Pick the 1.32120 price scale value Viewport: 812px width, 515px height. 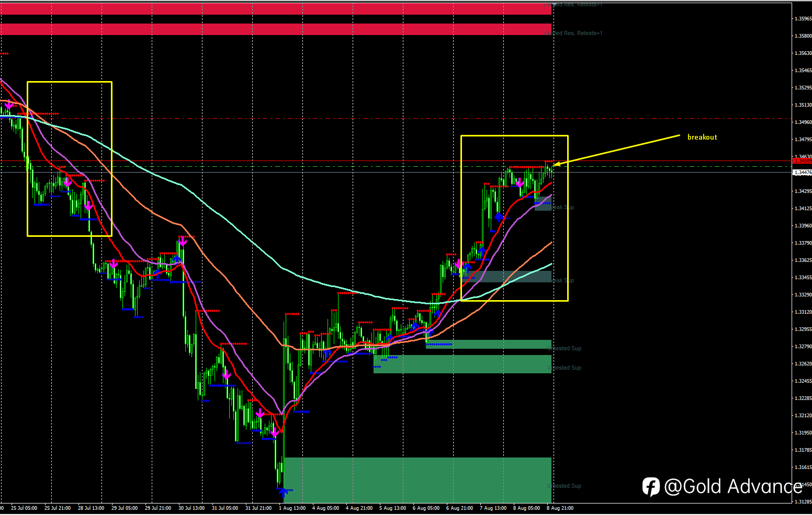point(803,416)
